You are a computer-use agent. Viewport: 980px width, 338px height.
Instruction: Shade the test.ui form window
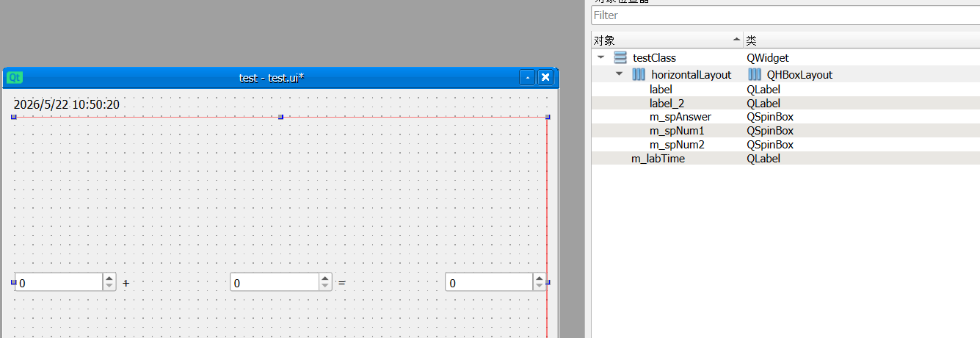527,77
